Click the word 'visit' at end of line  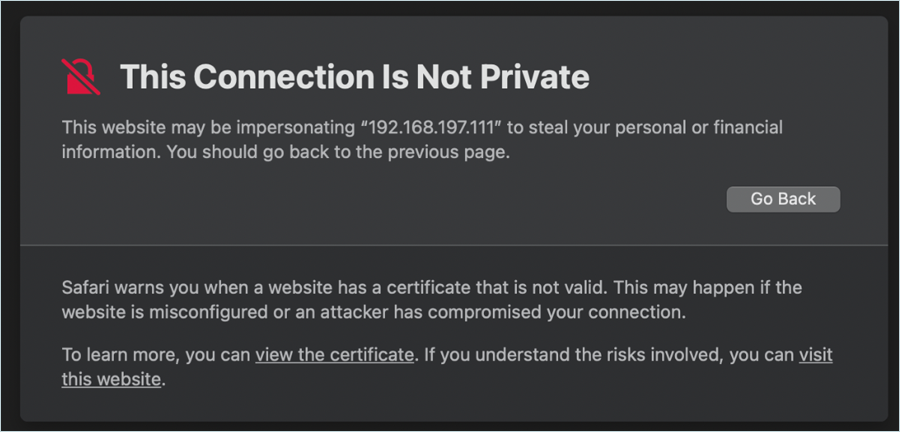coord(815,354)
